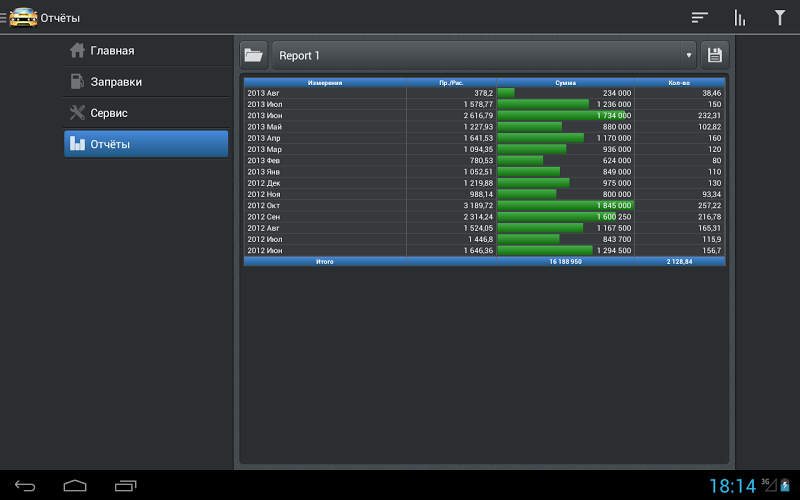Image resolution: width=800 pixels, height=500 pixels.
Task: Click value 3 189,72
Action: tap(478, 206)
